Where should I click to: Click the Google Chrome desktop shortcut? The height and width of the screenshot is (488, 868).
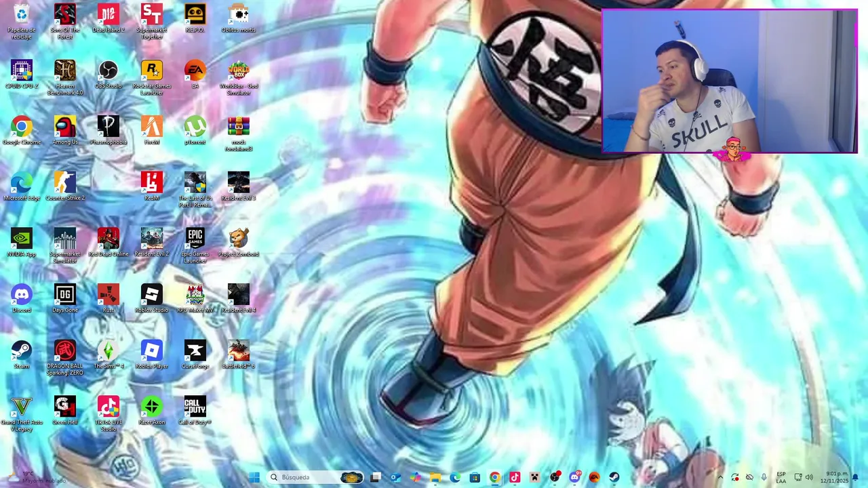(x=22, y=131)
